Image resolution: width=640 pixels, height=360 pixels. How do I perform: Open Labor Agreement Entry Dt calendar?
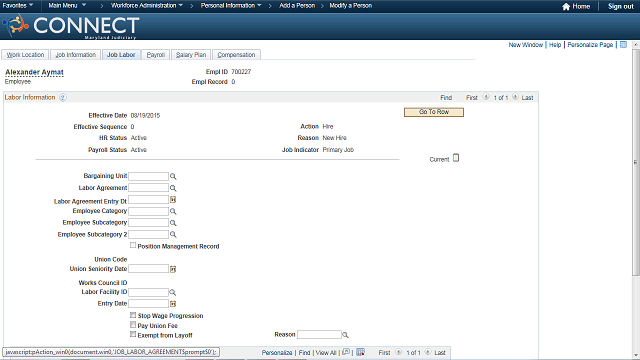click(x=173, y=200)
